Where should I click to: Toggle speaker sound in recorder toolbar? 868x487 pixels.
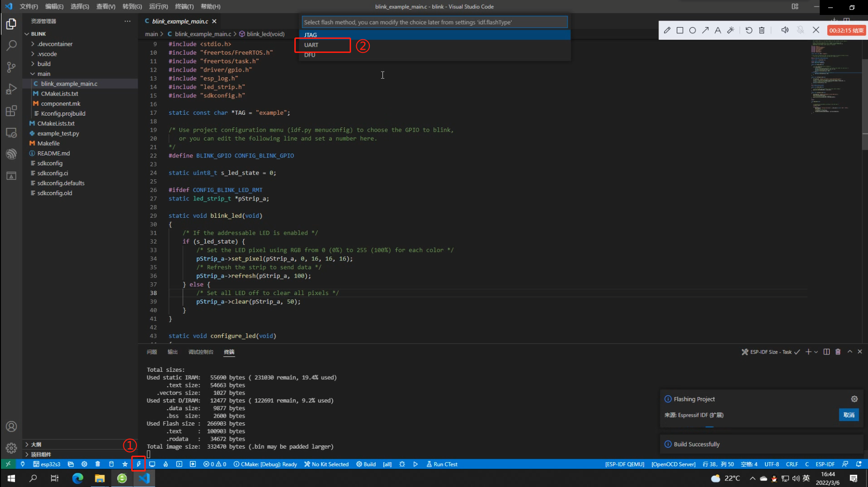[785, 30]
